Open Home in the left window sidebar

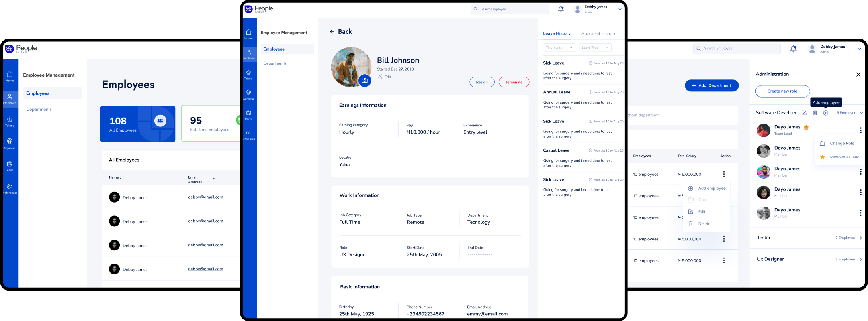(x=10, y=76)
